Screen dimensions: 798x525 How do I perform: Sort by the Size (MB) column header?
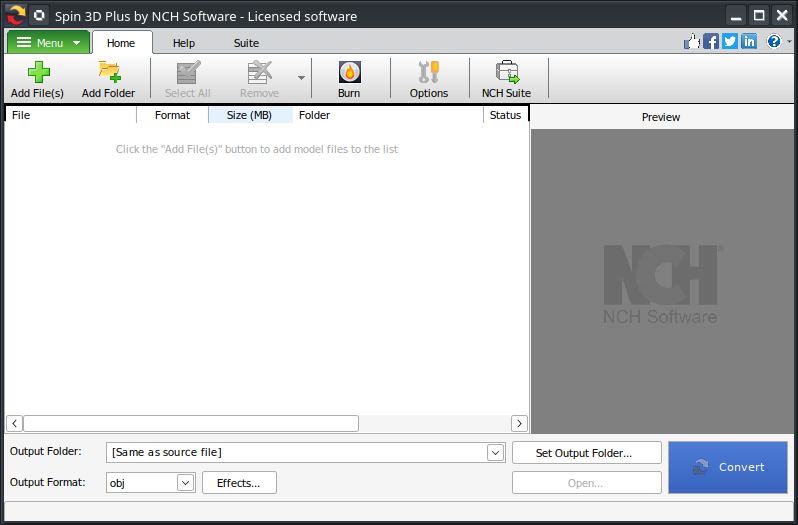click(250, 115)
